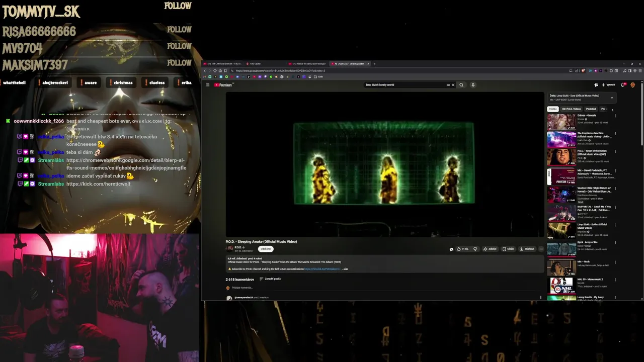Click the YouTube search magnifier button
The image size is (644, 362).
click(461, 85)
